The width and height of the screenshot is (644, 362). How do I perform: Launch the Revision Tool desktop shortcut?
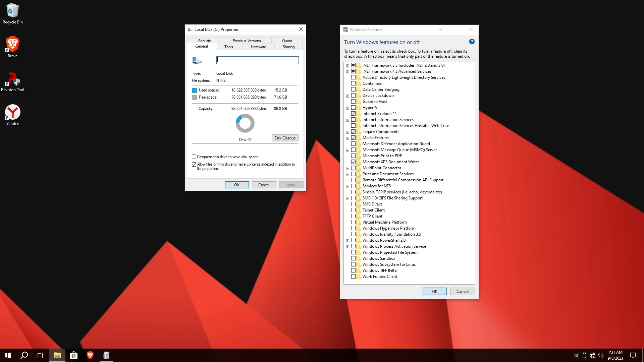(12, 81)
